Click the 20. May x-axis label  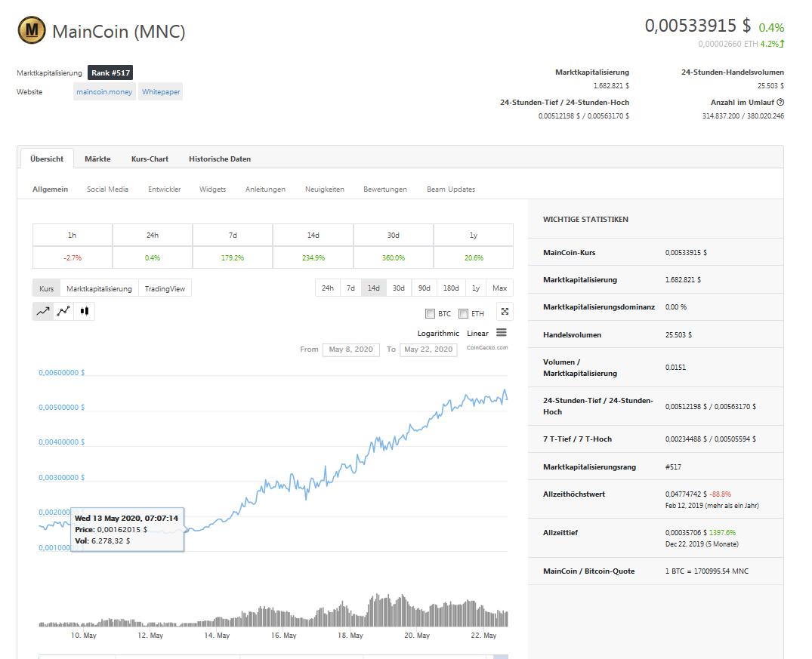[x=417, y=635]
